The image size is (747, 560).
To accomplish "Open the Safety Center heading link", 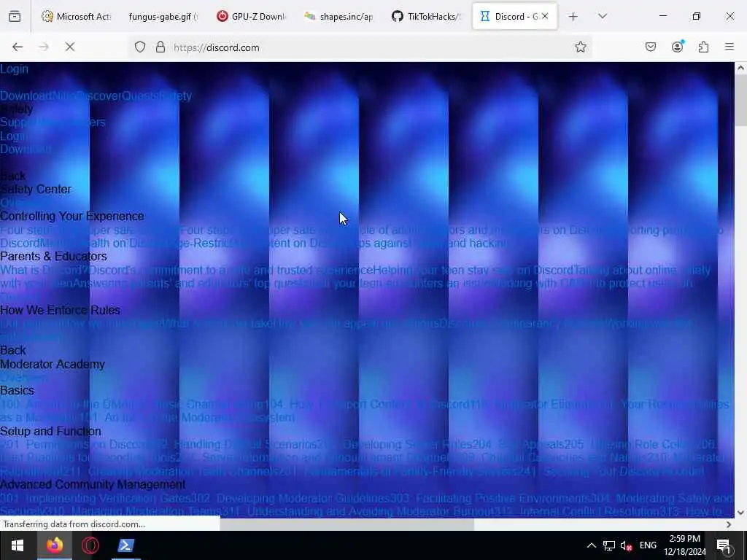I will [36, 190].
